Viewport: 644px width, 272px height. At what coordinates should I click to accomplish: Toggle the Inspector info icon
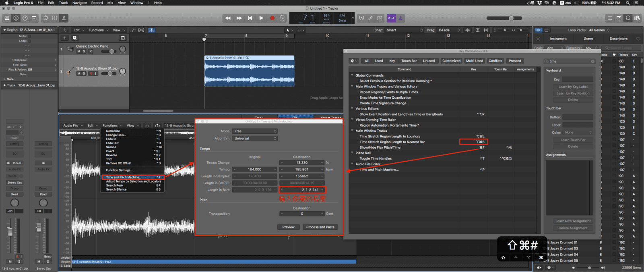(16, 18)
